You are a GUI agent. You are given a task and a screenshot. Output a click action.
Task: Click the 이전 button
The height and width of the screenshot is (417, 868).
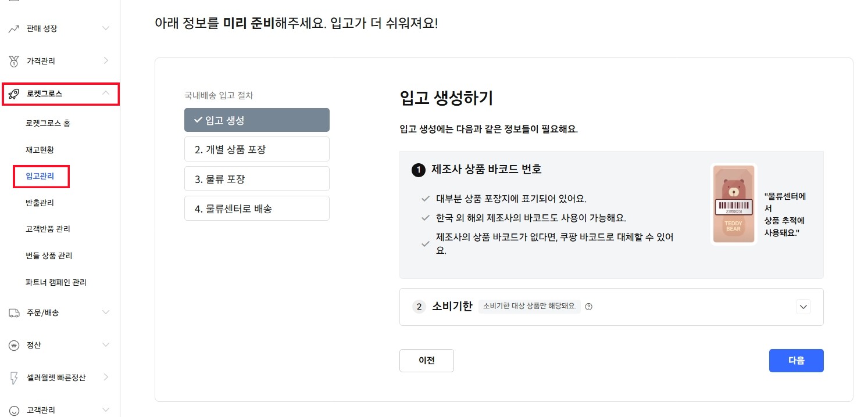[426, 360]
